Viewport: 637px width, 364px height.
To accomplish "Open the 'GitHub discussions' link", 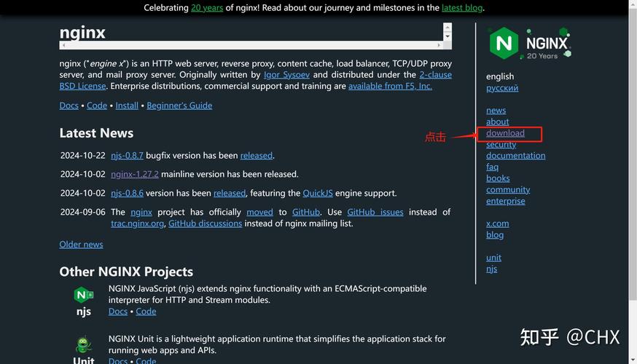I will tap(205, 223).
